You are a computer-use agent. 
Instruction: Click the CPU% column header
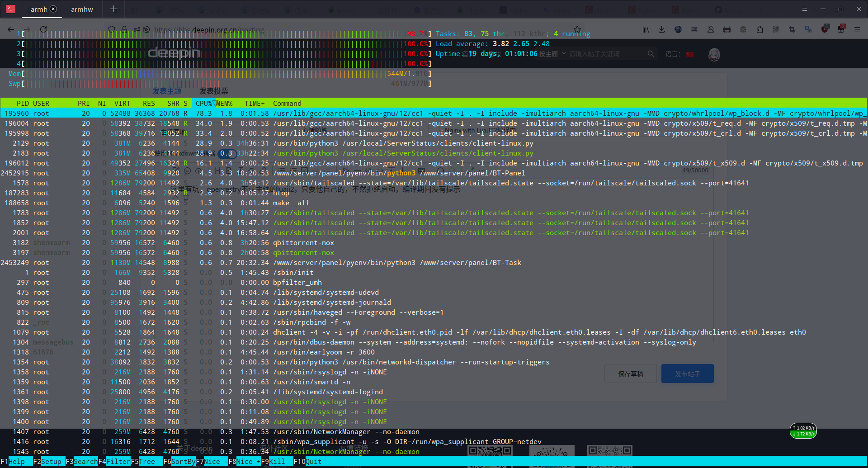[204, 104]
